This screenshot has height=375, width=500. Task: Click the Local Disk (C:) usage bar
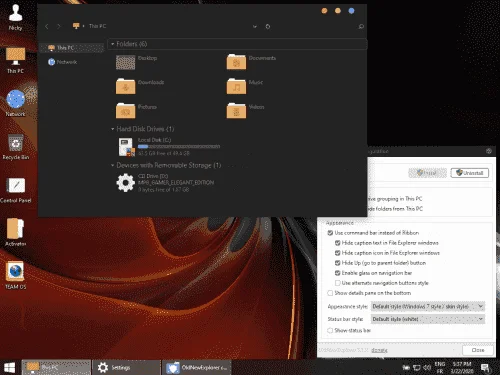point(179,146)
